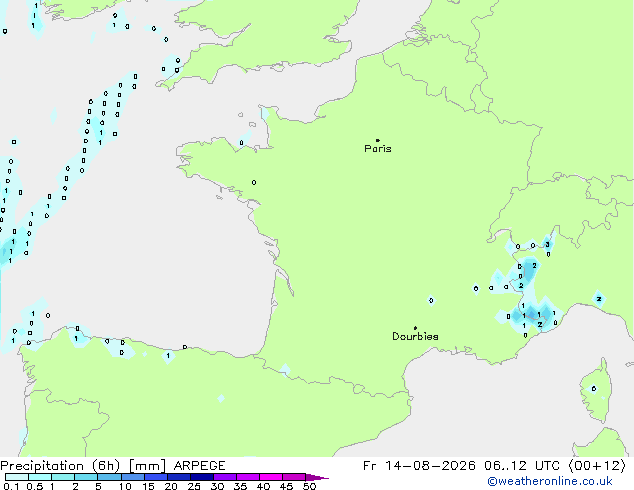Click the lone '0' value in Brittany

click(254, 183)
